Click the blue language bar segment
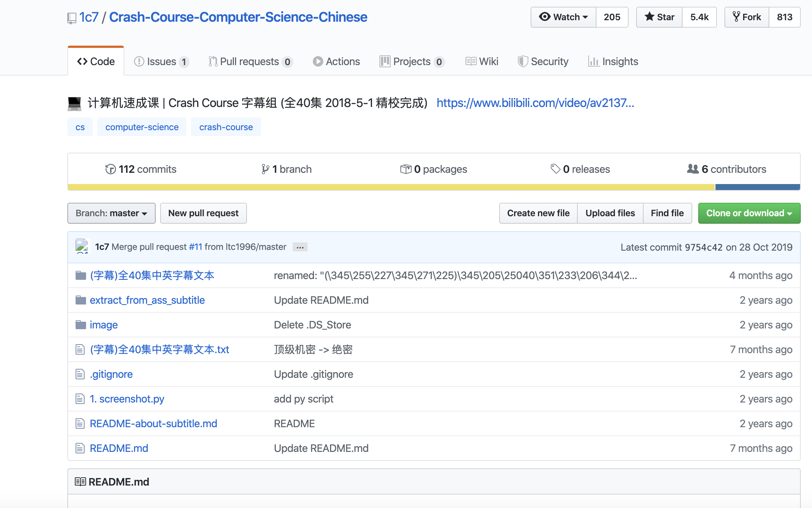 click(x=758, y=187)
